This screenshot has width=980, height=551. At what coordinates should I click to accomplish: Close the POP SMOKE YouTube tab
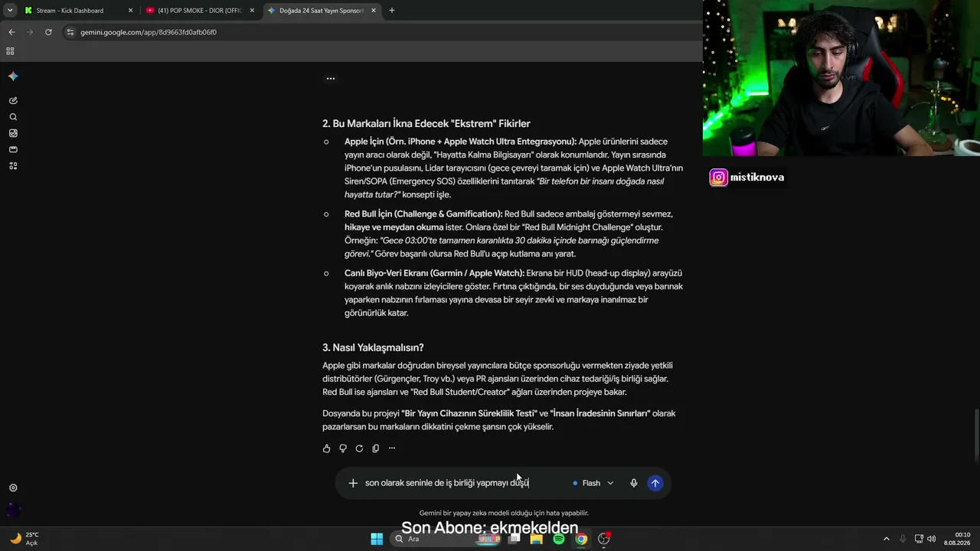click(252, 11)
